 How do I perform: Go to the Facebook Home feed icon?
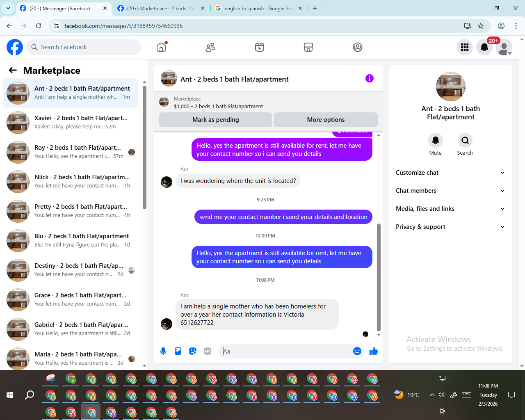pos(161,47)
